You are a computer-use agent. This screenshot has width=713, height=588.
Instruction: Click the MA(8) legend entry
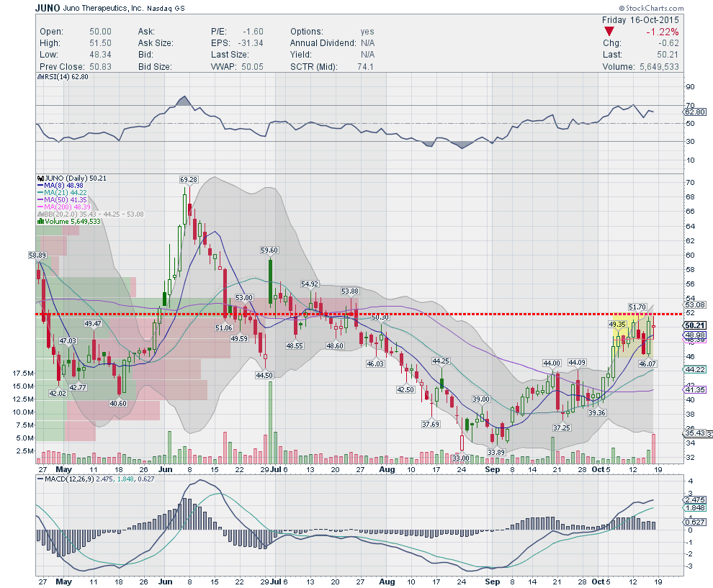[60, 186]
